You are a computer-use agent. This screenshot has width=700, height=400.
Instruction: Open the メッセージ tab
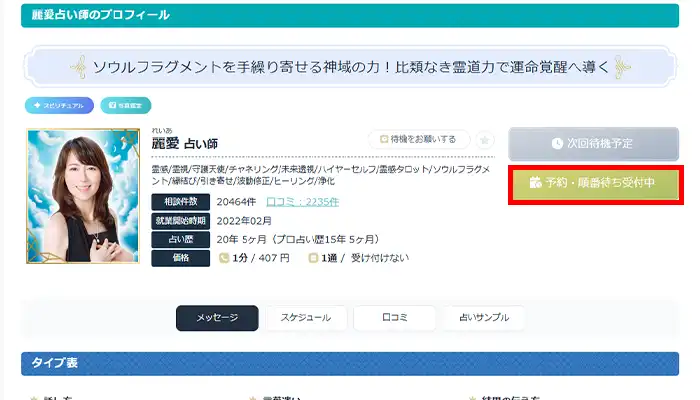coord(217,318)
